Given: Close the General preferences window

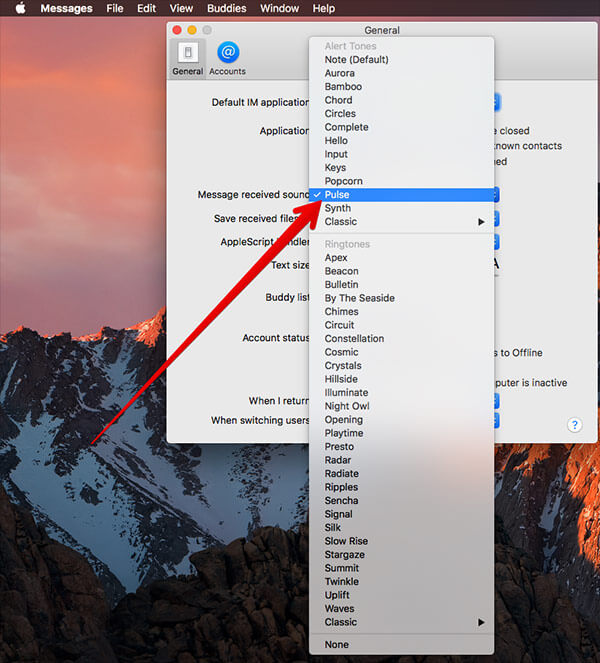Looking at the screenshot, I should click(177, 30).
